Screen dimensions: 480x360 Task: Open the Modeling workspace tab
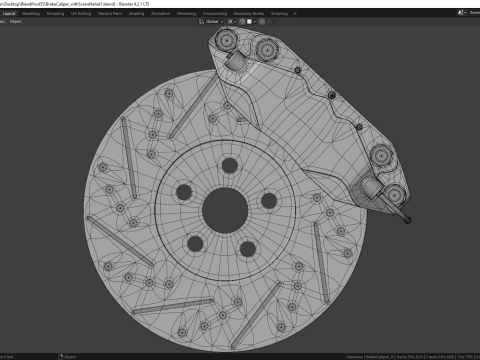(31, 14)
